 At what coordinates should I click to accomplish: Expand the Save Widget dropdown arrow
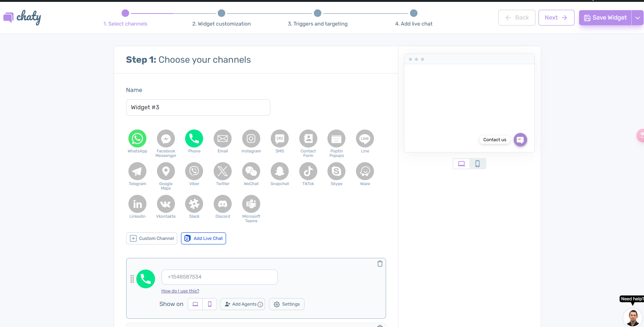point(638,18)
